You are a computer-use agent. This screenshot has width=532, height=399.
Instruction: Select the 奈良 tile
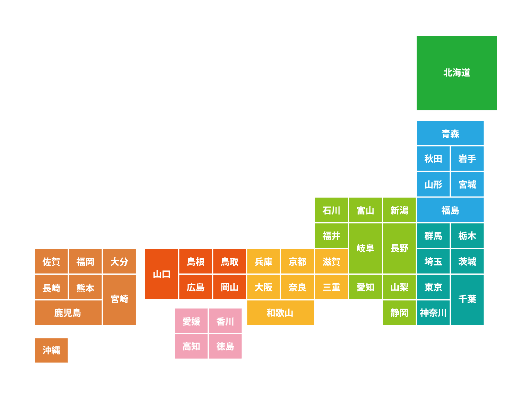[x=298, y=287]
